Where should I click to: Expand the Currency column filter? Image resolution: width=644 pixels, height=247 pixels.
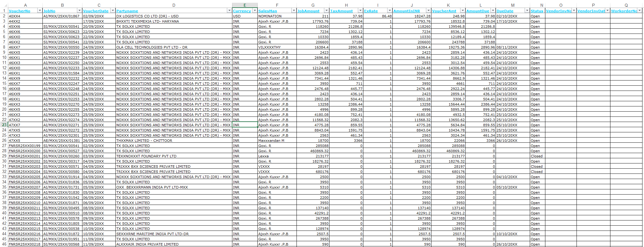click(x=255, y=11)
